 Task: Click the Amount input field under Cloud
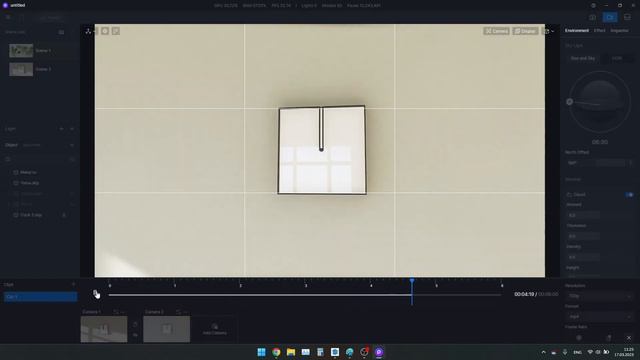coord(583,215)
